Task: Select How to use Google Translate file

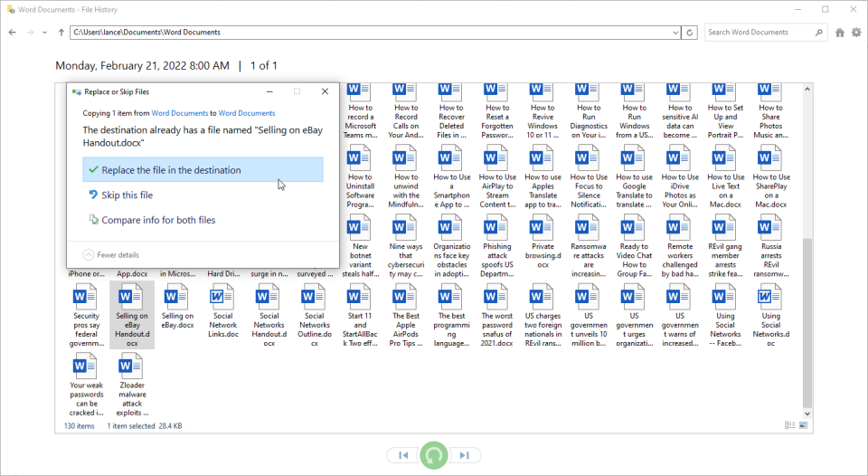Action: [635, 176]
